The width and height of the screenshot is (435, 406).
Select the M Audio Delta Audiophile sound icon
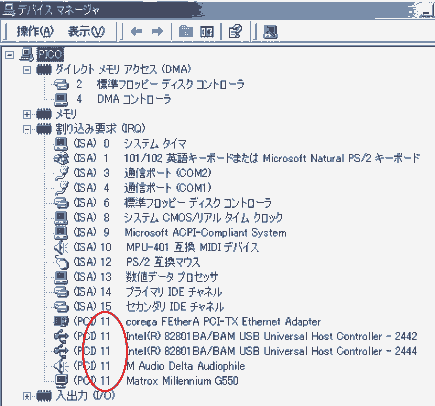pos(61,366)
